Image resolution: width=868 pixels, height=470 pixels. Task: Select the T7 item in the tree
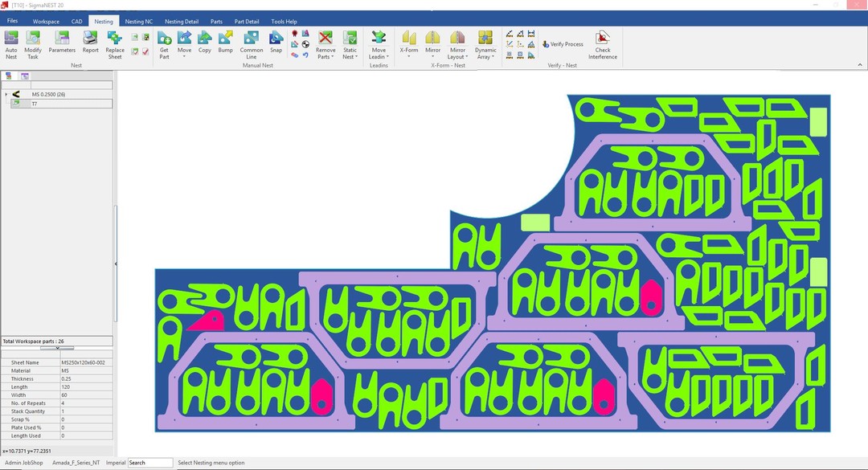pos(35,104)
